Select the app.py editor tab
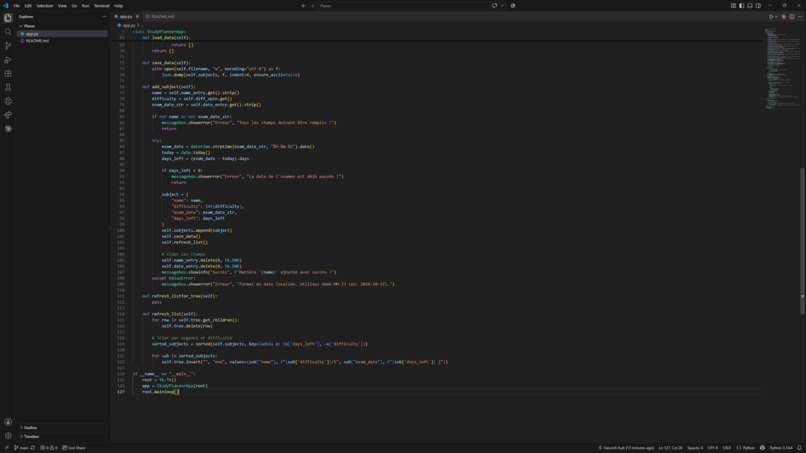Viewport: 806px width, 453px height. point(125,16)
